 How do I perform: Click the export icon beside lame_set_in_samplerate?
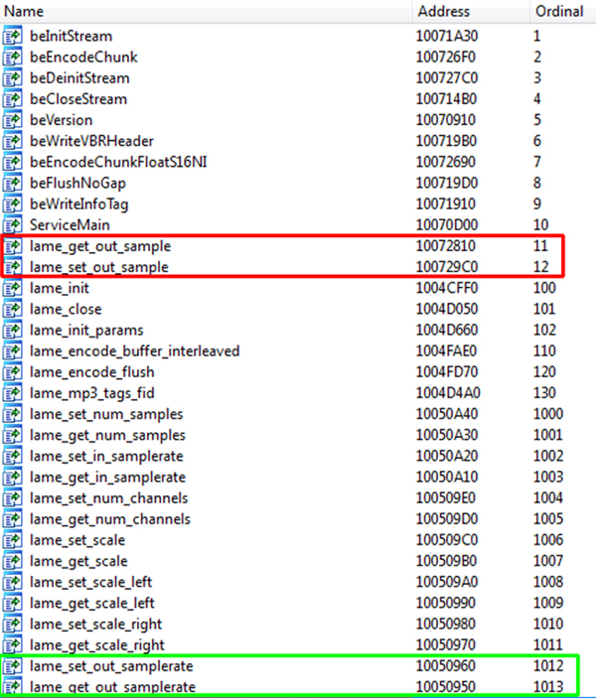(x=13, y=456)
